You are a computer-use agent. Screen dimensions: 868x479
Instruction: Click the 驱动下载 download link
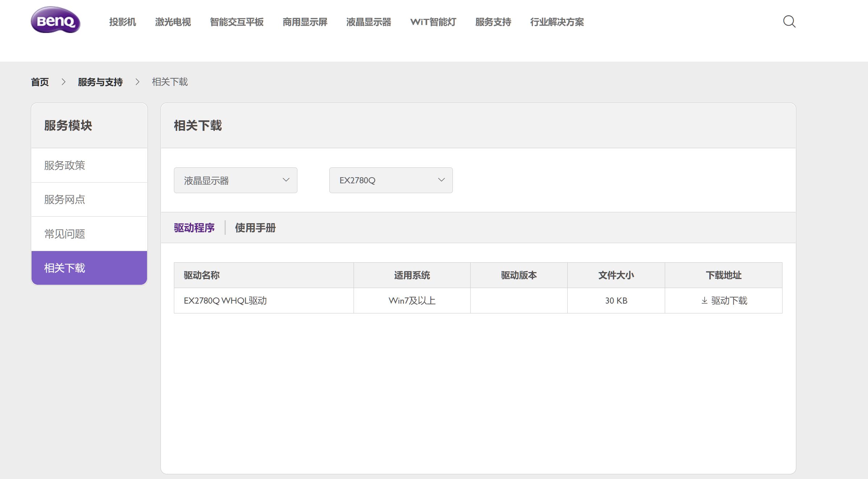[x=724, y=300]
